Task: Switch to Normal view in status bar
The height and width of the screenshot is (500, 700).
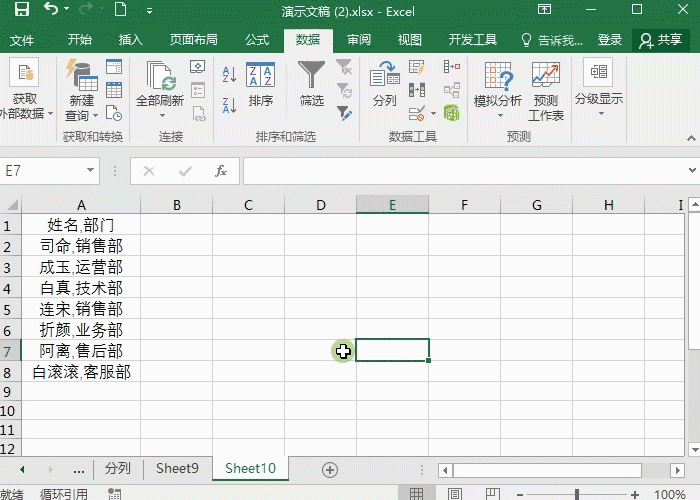Action: click(416, 494)
